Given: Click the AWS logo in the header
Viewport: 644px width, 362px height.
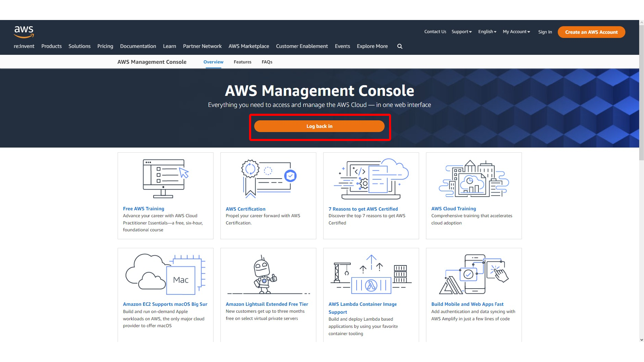Looking at the screenshot, I should tap(24, 32).
